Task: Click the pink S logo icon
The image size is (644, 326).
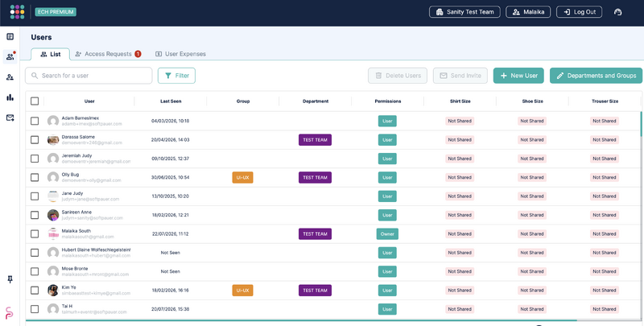Action: (10, 313)
